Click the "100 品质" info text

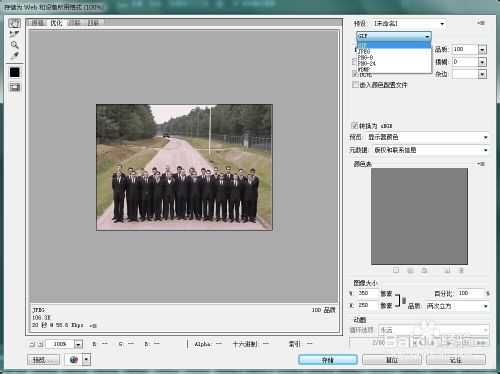coord(323,310)
